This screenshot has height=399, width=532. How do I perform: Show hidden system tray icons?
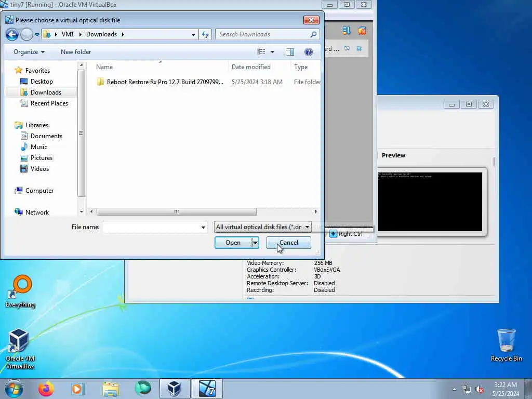point(454,389)
